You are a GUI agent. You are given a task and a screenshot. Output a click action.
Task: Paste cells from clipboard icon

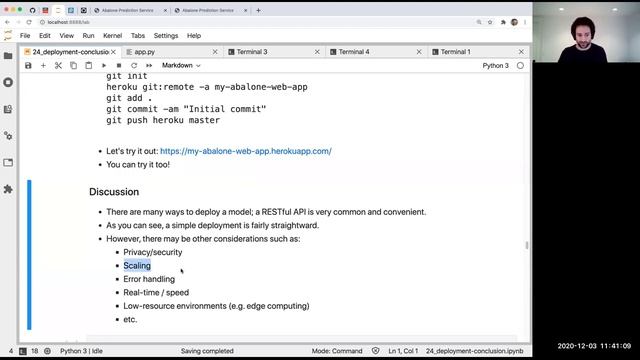coord(89,65)
